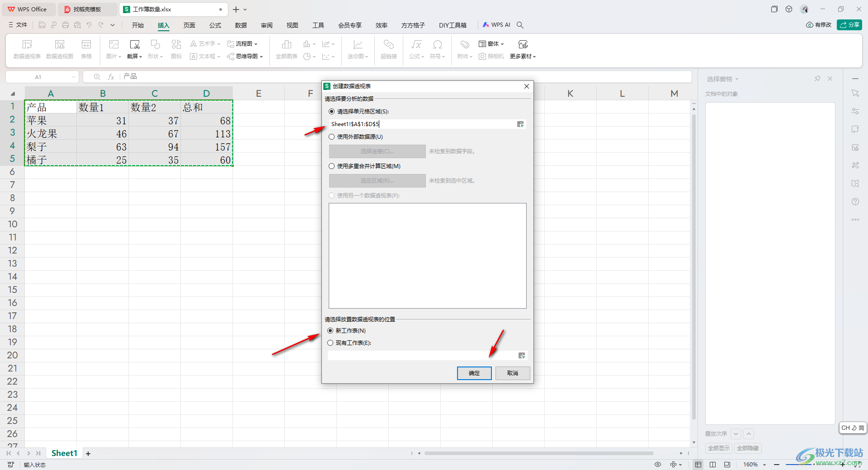
Task: Click the zoom out minus button
Action: [x=777, y=465]
